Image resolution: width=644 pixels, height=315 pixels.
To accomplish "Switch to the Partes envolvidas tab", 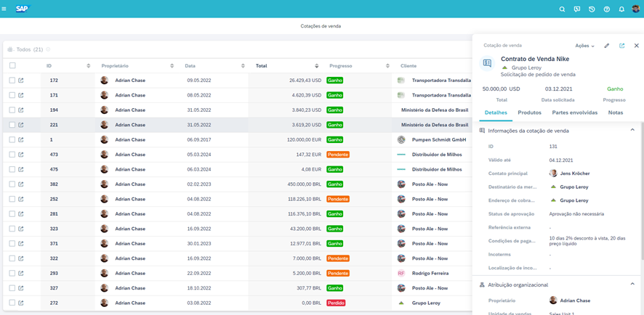I will [x=575, y=112].
